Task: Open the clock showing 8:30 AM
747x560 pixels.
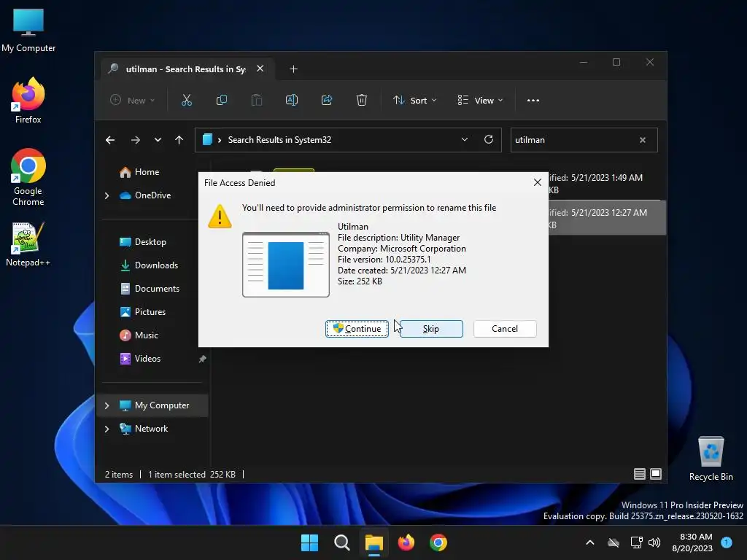Action: (692, 542)
